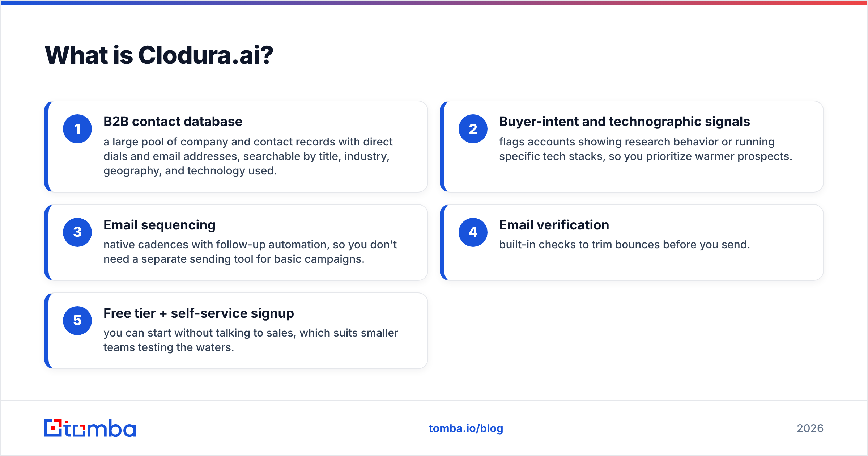Click the description starting 'flags accounts showing research'
The width and height of the screenshot is (868, 456).
point(646,149)
